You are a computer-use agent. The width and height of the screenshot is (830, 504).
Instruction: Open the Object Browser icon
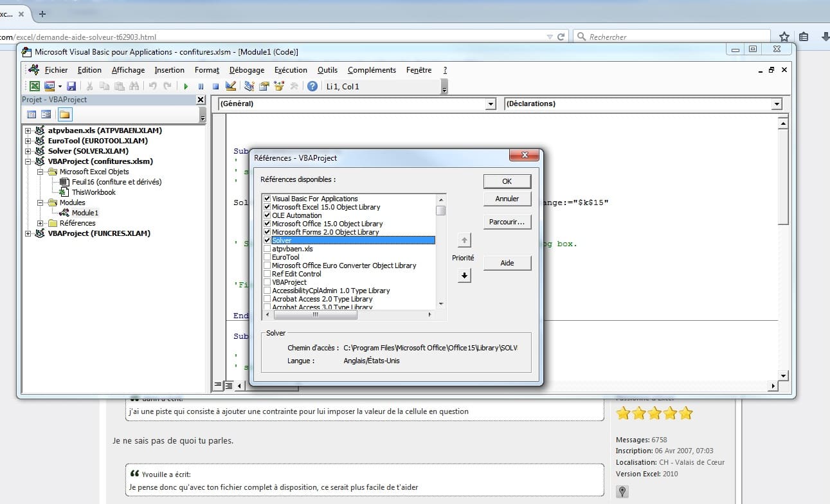pos(280,86)
